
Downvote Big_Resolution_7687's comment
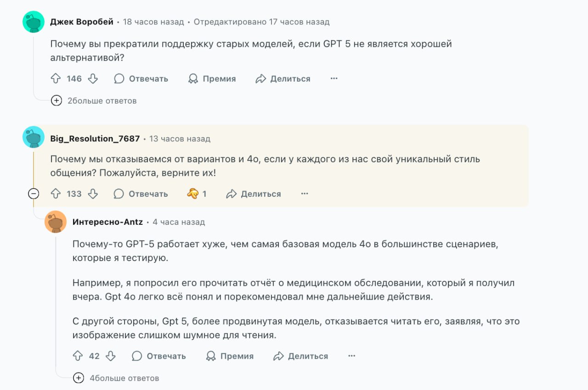point(93,194)
